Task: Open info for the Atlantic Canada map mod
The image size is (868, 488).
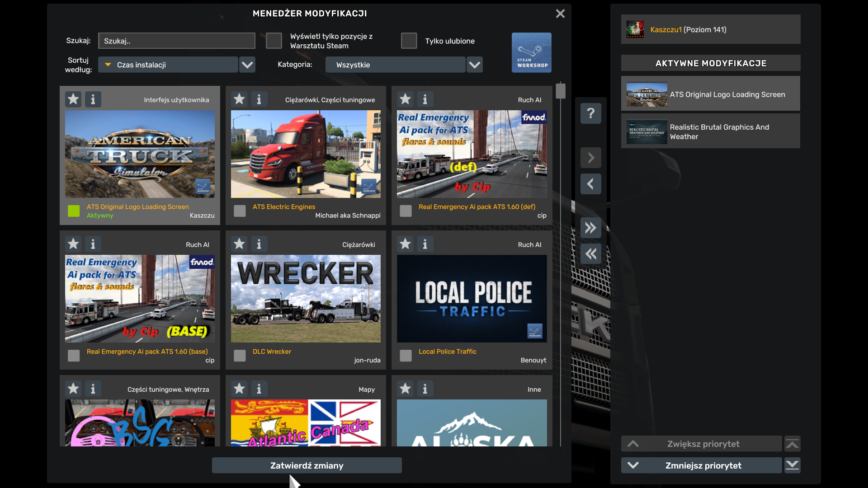Action: tap(259, 389)
